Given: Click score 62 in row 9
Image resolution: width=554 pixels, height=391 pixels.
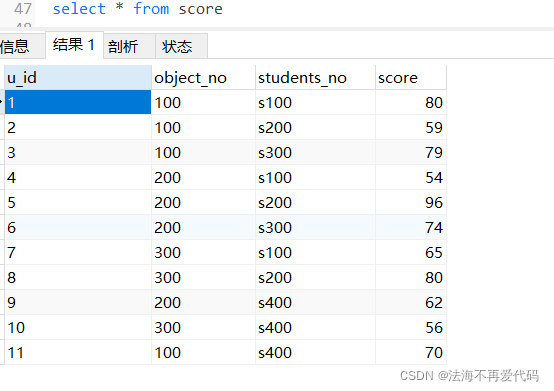Looking at the screenshot, I should 411,303.
